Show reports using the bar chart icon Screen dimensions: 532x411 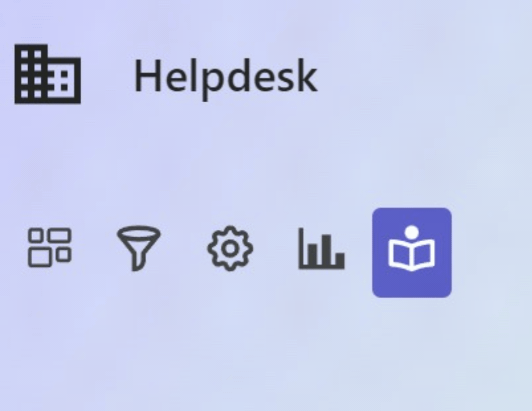[x=321, y=249]
